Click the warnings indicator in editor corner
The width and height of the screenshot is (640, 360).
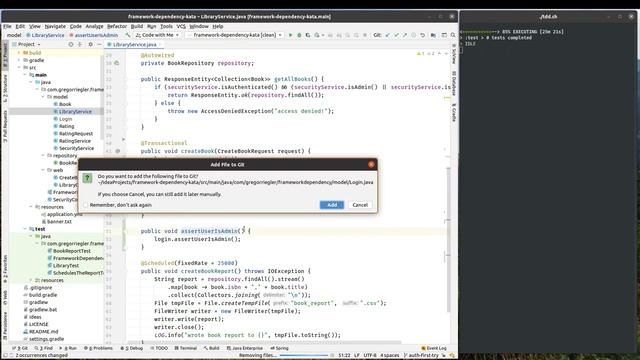point(425,53)
